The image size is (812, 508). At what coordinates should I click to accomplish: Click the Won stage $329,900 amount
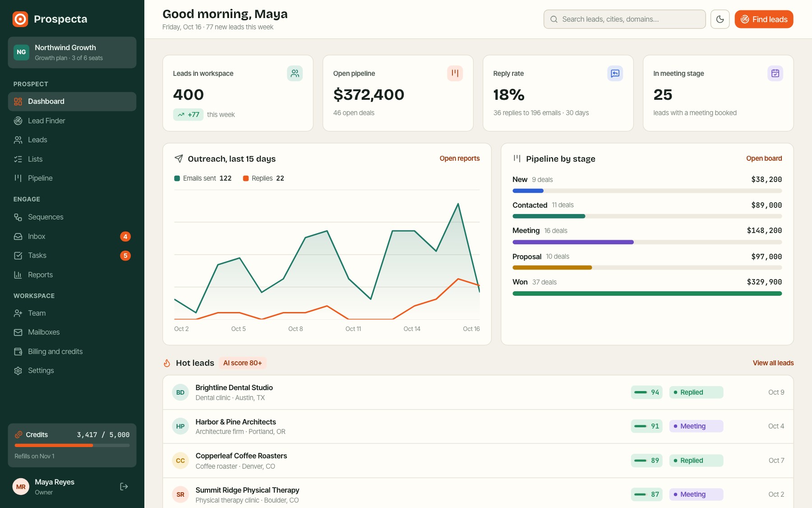(x=764, y=282)
